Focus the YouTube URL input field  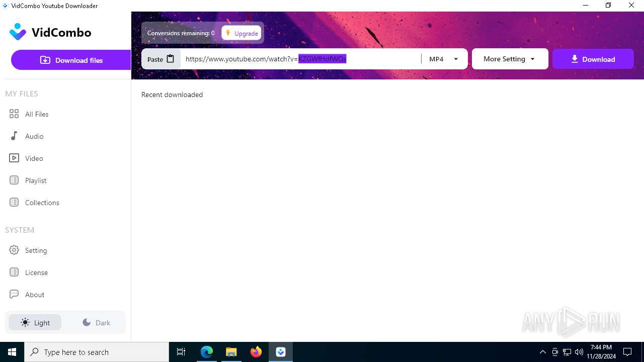300,59
